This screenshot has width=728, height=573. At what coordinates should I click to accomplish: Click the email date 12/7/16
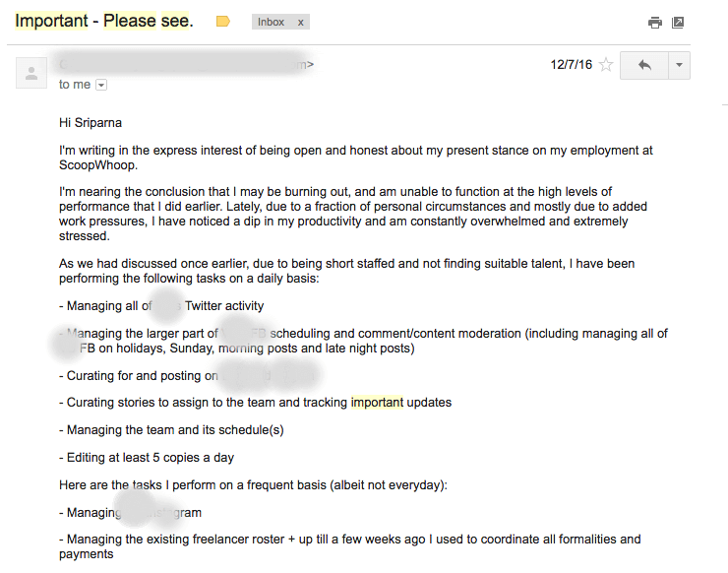pos(570,65)
